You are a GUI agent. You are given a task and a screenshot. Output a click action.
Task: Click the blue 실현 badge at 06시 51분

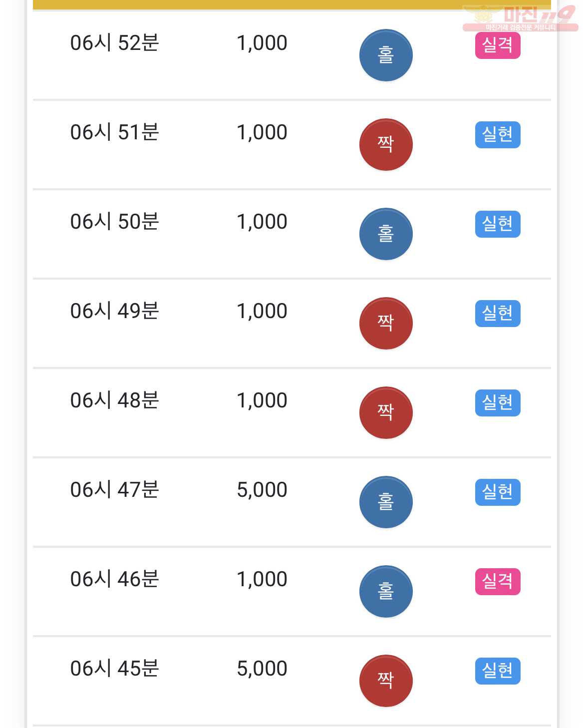[498, 135]
